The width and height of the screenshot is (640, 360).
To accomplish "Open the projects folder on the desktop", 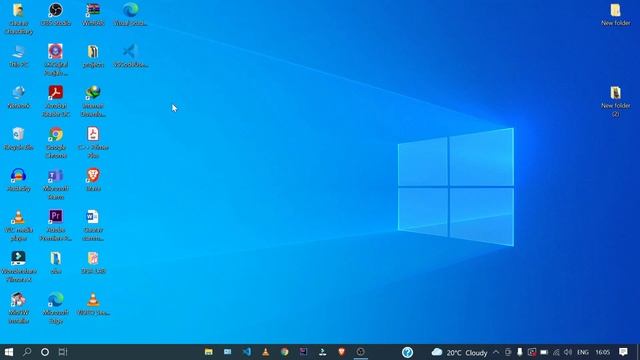I will click(93, 56).
